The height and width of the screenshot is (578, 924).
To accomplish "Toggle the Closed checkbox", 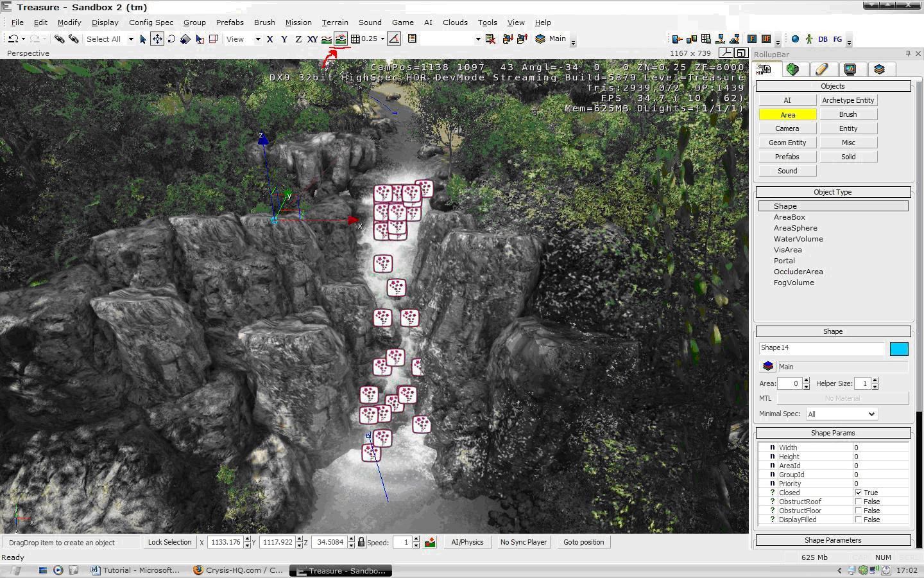I will (858, 493).
